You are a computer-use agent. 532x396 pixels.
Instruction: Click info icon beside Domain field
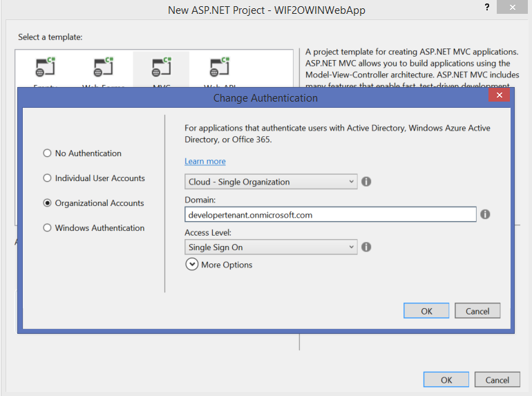click(x=485, y=214)
